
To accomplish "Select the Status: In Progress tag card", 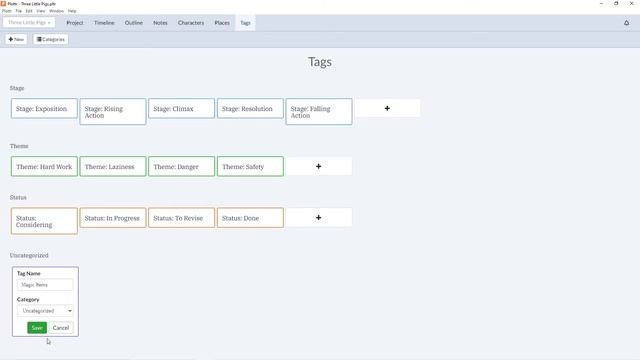I will (x=113, y=218).
